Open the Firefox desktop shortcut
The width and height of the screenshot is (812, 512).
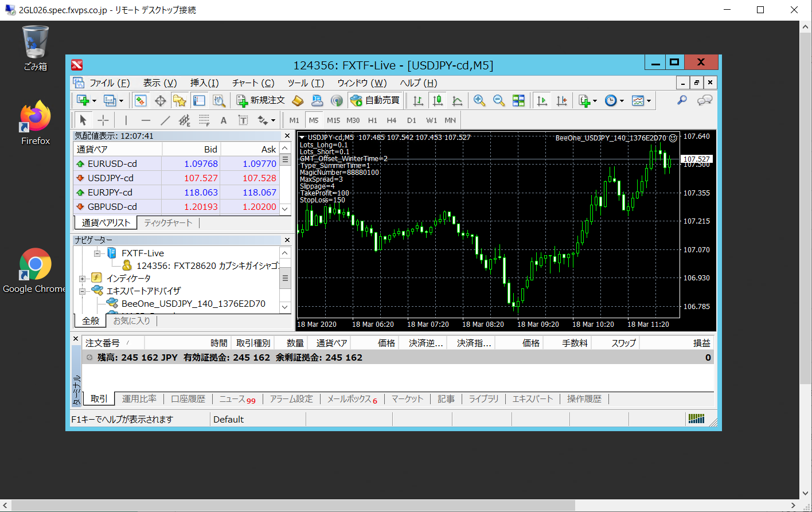coord(36,123)
